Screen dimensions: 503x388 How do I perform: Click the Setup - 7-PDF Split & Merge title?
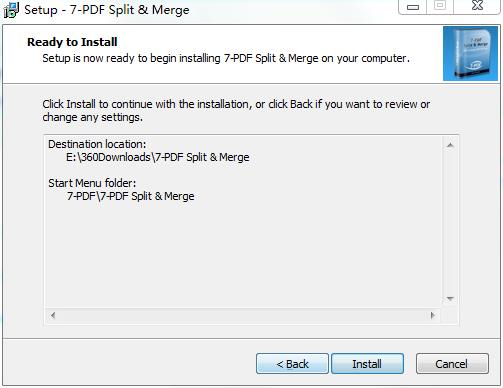107,10
